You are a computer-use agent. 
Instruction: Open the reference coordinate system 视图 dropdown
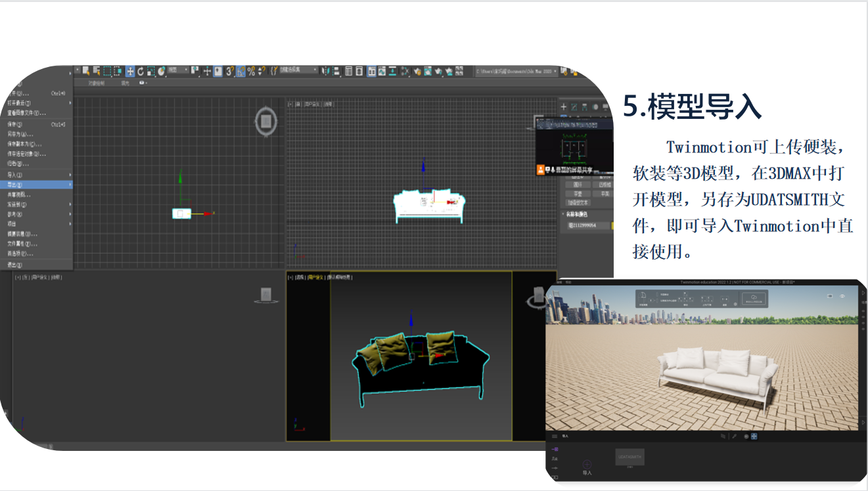178,70
